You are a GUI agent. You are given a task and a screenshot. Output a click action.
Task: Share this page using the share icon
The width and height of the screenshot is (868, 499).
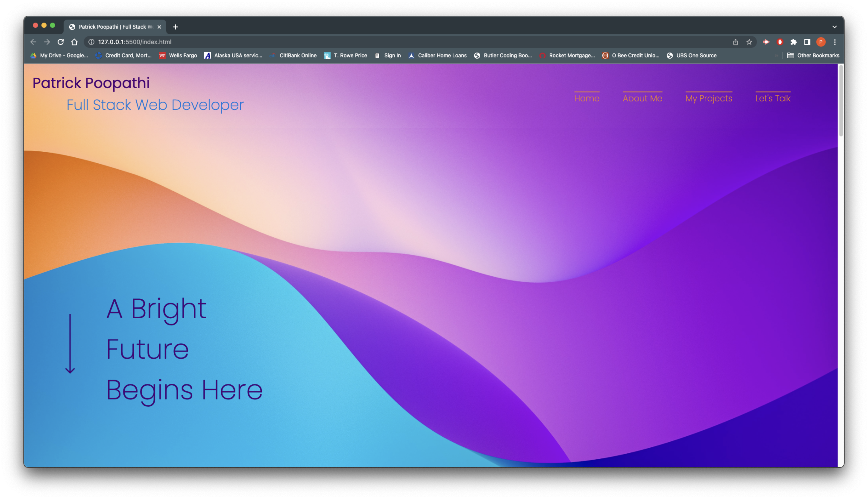click(735, 42)
